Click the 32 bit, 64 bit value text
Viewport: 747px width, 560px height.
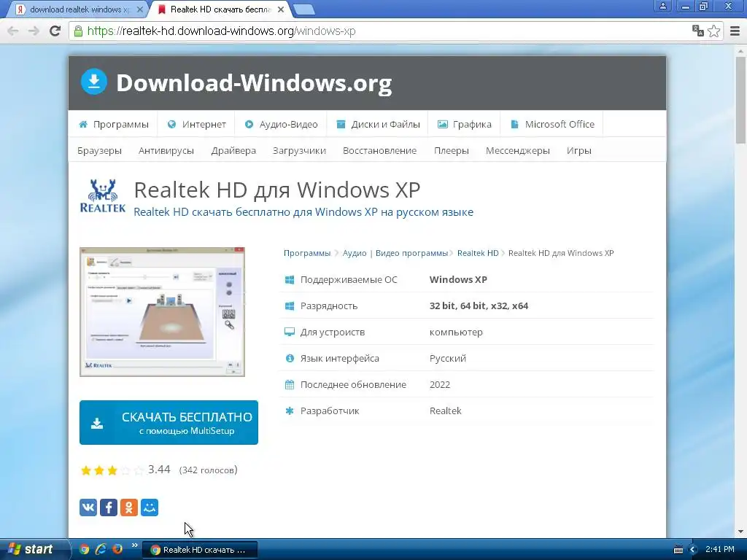click(479, 306)
